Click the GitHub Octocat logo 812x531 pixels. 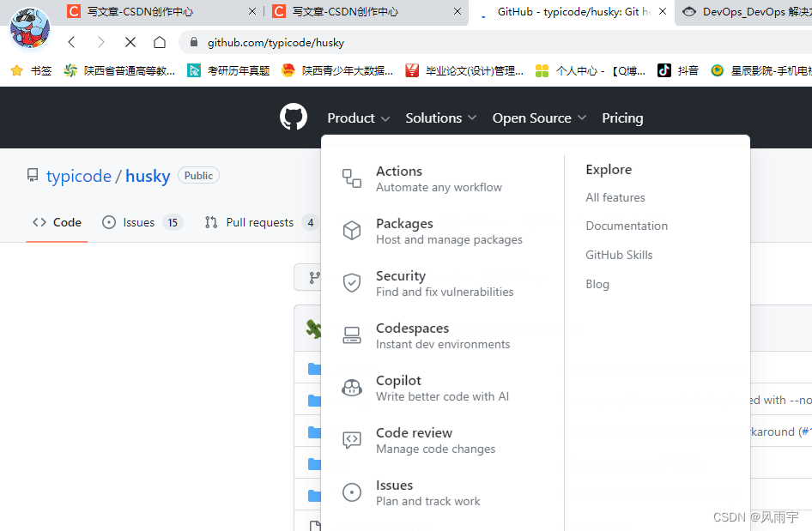coord(293,117)
